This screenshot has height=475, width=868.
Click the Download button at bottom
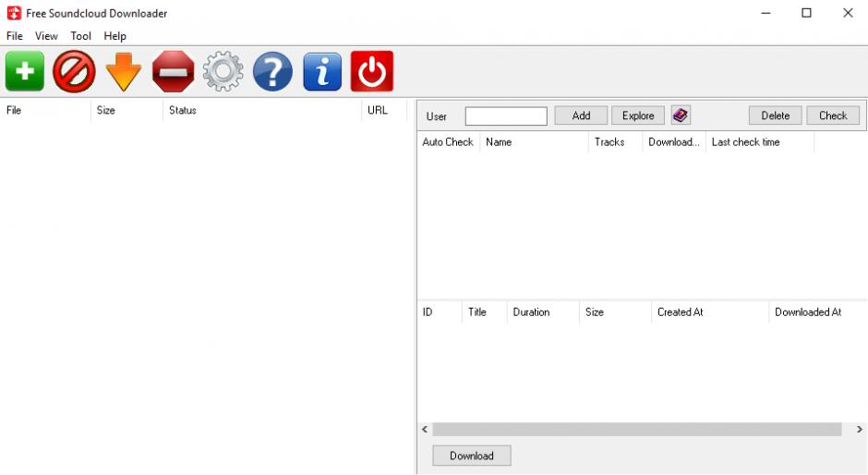472,456
